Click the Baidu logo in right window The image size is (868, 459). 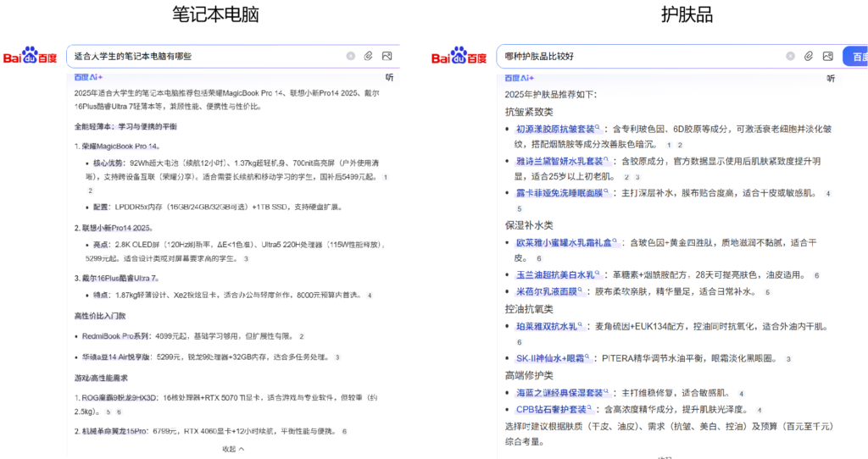[459, 57]
